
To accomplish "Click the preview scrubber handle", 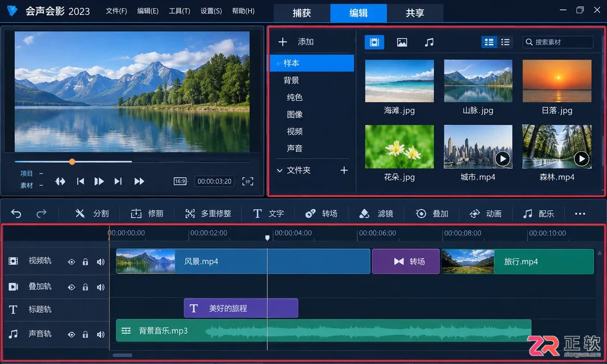I will (72, 162).
